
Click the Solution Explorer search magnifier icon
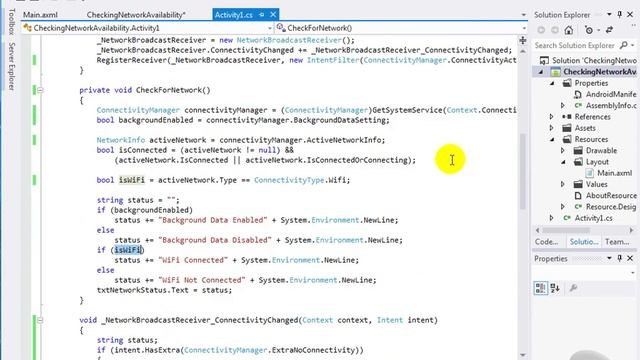tap(624, 45)
